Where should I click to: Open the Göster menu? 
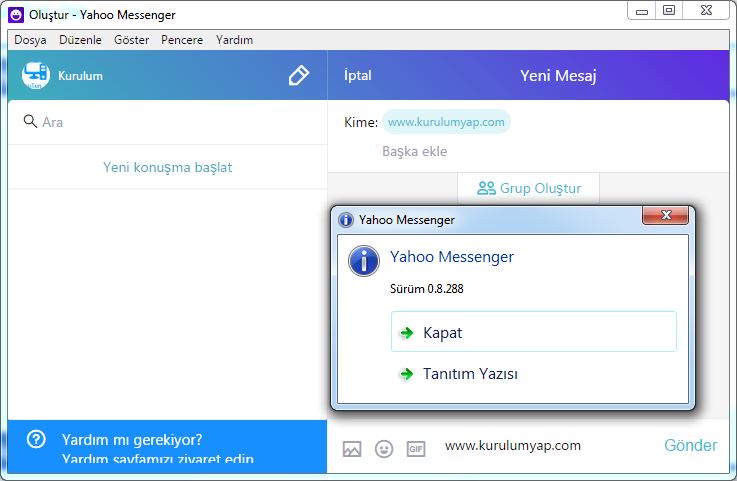(132, 40)
